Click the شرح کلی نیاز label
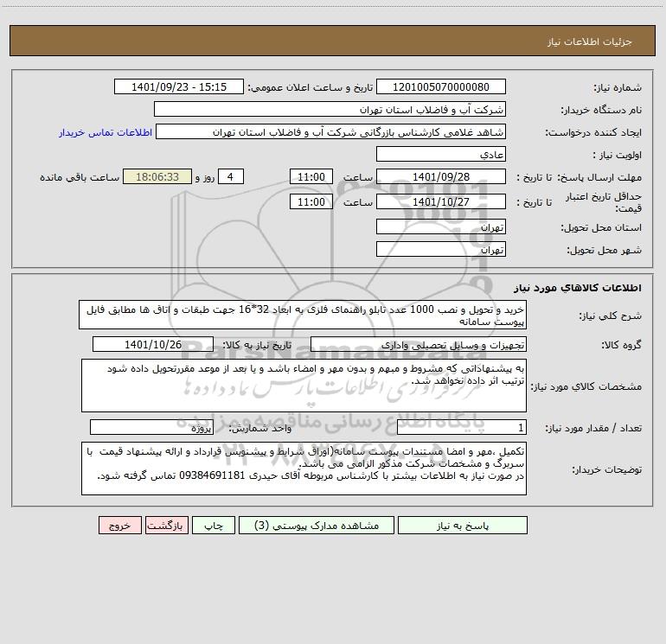 611,316
